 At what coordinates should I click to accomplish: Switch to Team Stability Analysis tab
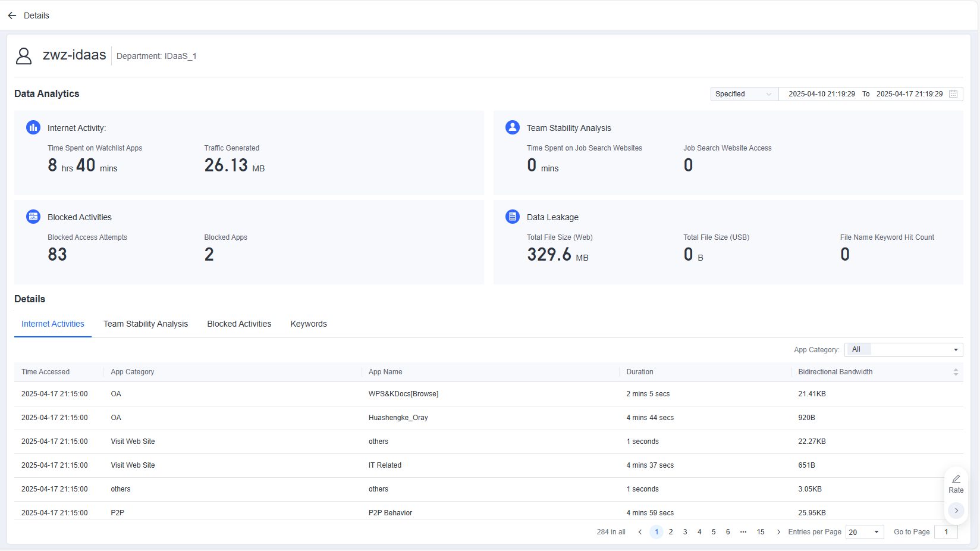146,324
